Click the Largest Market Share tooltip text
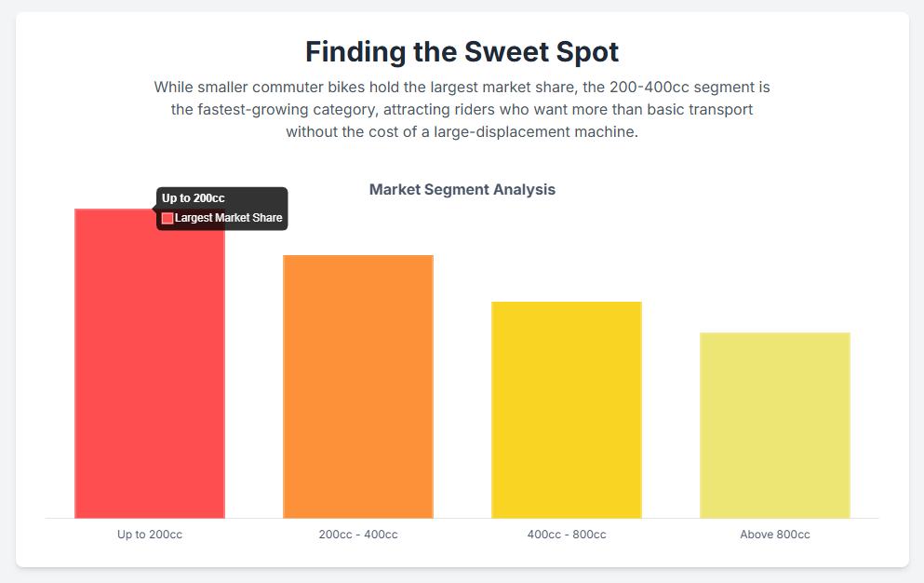This screenshot has width=924, height=583. pos(228,218)
